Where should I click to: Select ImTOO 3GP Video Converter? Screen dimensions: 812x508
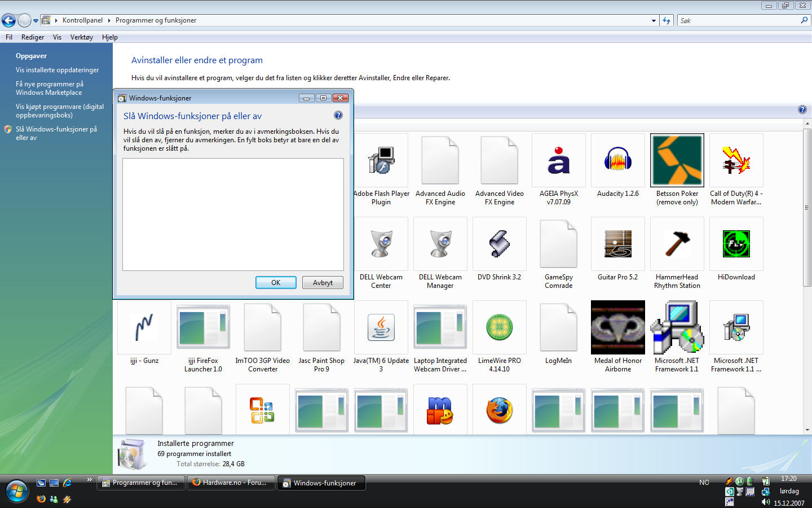(263, 338)
